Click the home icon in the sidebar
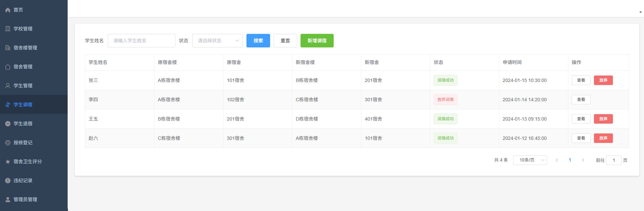 pyautogui.click(x=8, y=10)
